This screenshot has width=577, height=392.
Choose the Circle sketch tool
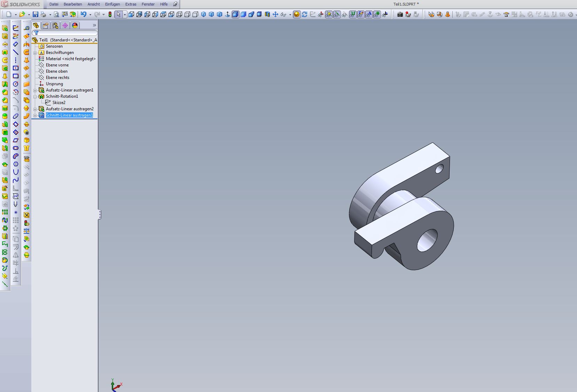pyautogui.click(x=16, y=84)
